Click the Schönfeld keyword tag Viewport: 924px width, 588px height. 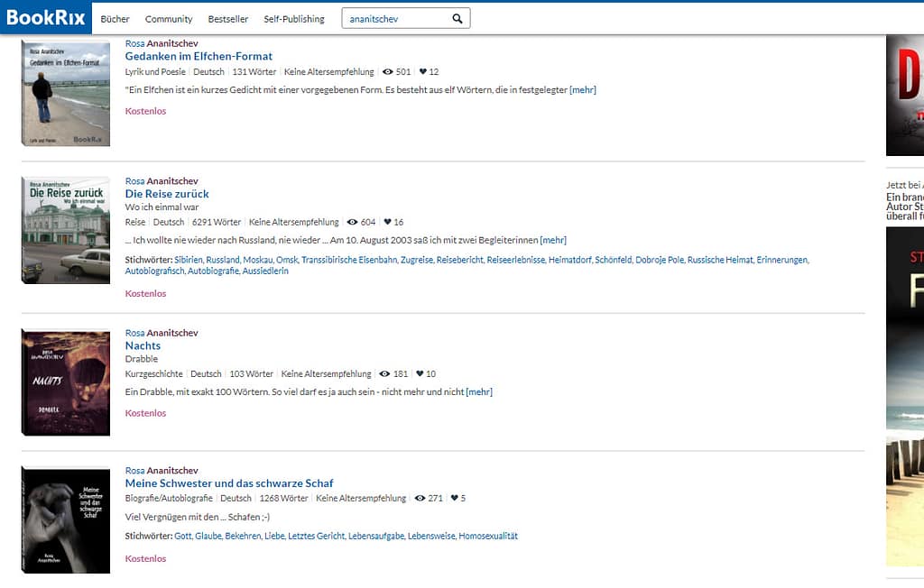click(614, 260)
